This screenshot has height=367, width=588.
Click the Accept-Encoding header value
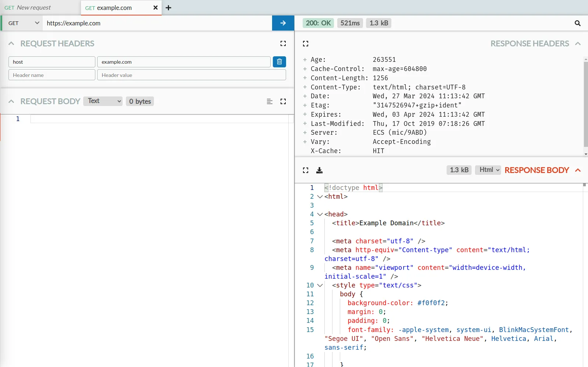[x=402, y=142]
